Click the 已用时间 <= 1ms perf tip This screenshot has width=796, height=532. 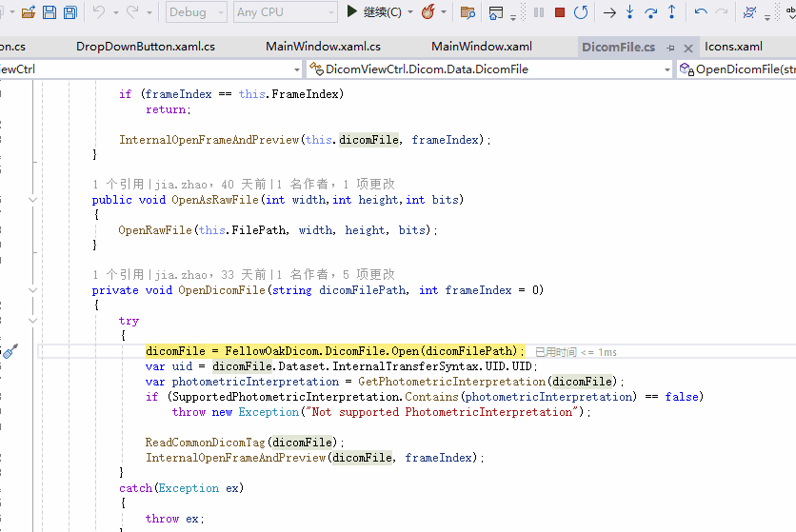576,352
